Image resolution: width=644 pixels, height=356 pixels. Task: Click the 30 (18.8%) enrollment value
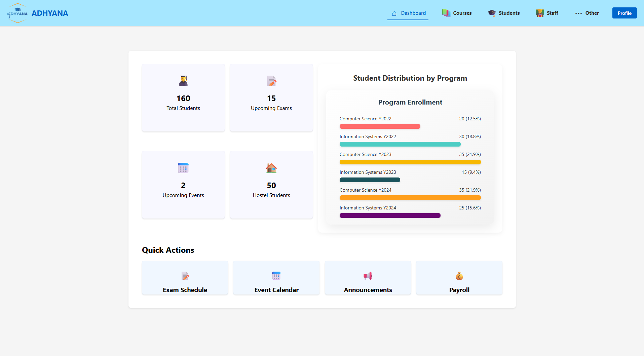point(470,136)
